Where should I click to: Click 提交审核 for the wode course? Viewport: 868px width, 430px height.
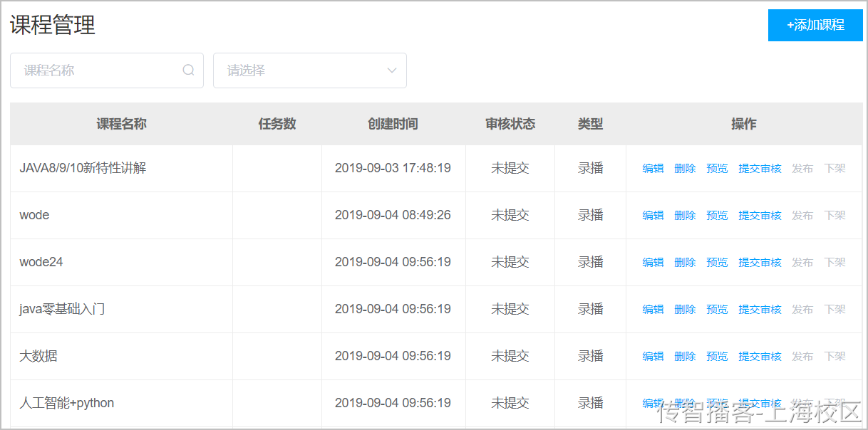[760, 216]
